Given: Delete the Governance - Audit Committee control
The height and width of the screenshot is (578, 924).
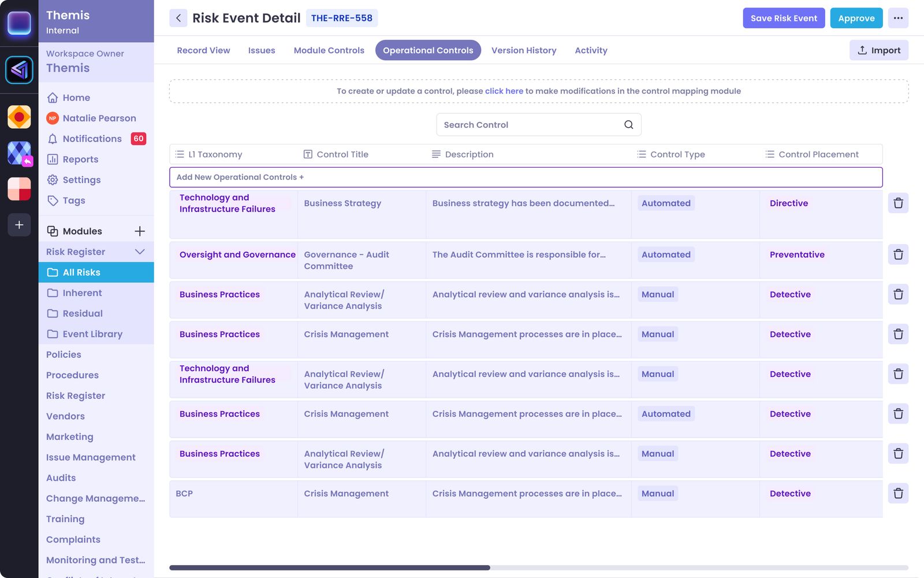Looking at the screenshot, I should click(x=898, y=254).
